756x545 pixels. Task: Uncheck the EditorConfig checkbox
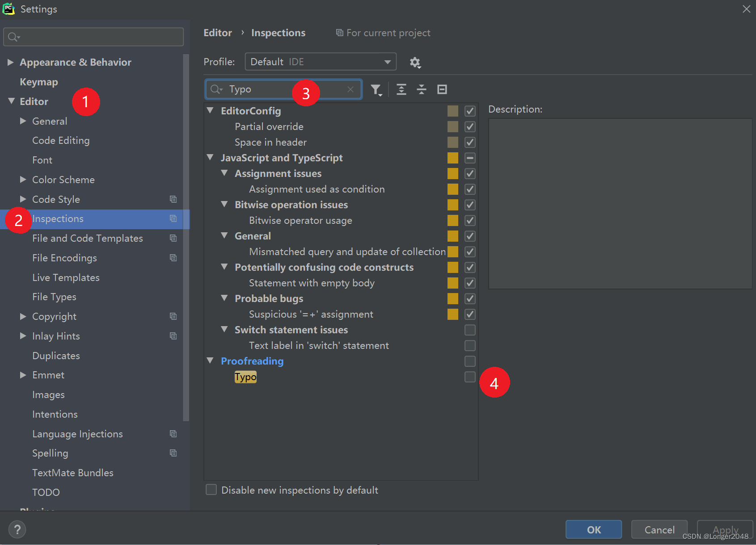click(x=470, y=111)
